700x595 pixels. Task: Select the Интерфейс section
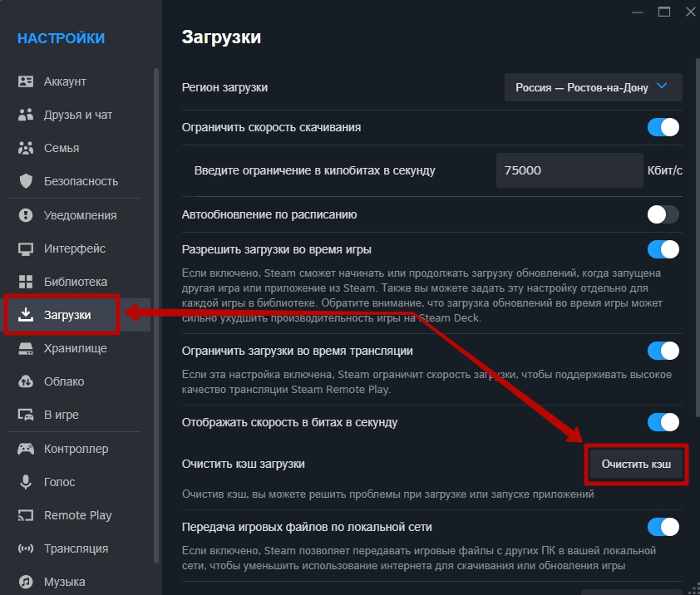click(x=75, y=248)
